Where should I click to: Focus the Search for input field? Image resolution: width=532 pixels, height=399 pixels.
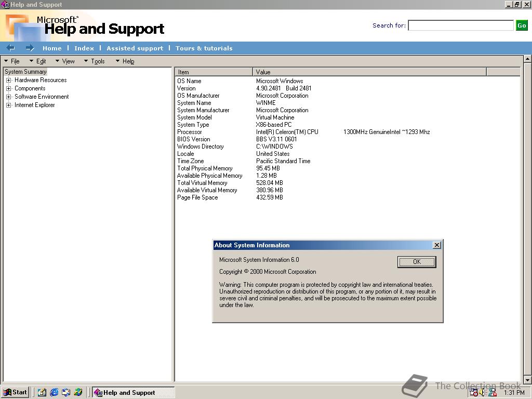tap(461, 25)
